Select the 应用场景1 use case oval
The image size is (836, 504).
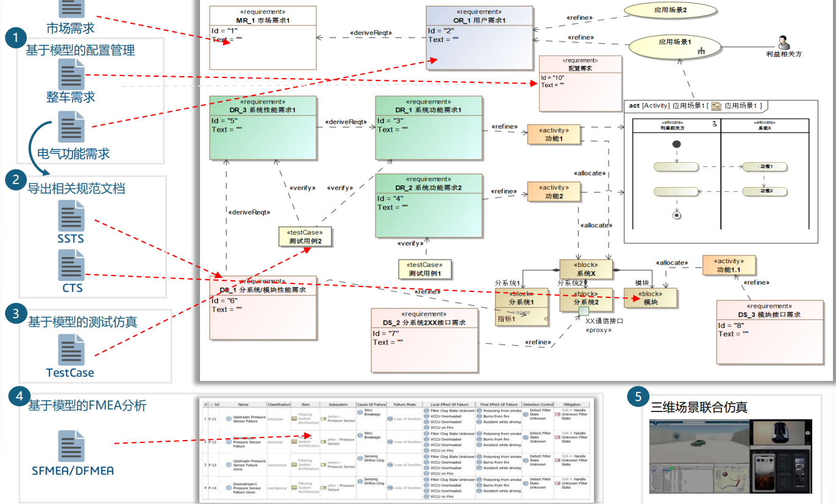click(x=674, y=46)
